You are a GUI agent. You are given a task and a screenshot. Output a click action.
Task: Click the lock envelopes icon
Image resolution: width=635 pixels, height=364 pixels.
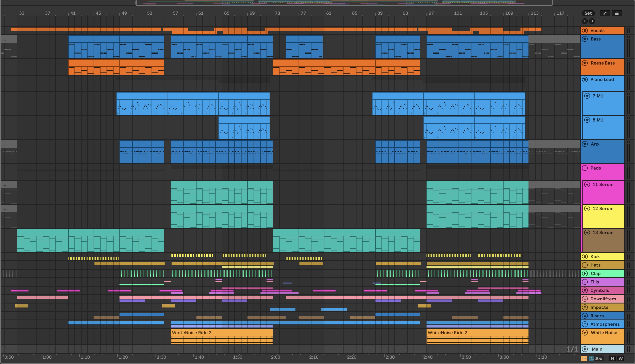click(617, 13)
